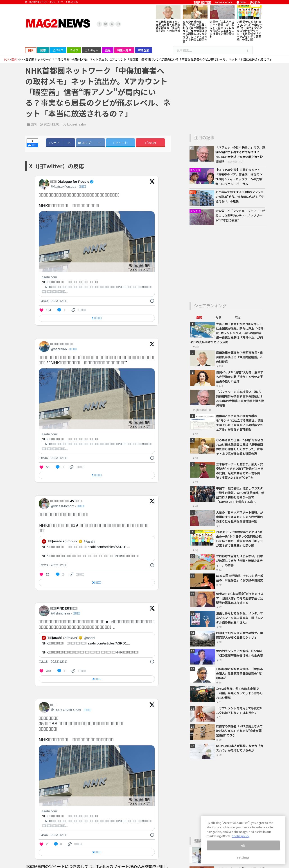The image size is (289, 868).
Task: Open the mail envelope icon in header
Action: 118,24
